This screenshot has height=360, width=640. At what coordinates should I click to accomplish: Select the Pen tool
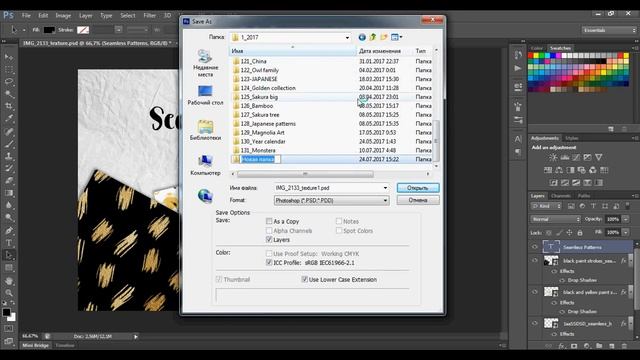pos(9,231)
